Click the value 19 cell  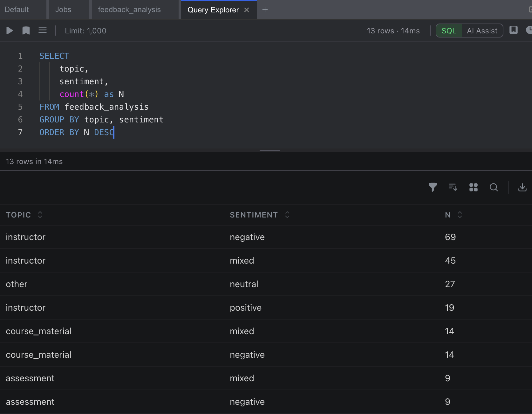click(450, 308)
